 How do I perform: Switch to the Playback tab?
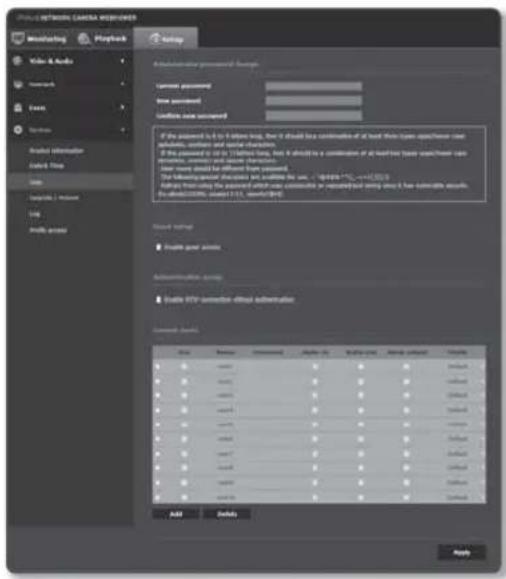coord(103,39)
